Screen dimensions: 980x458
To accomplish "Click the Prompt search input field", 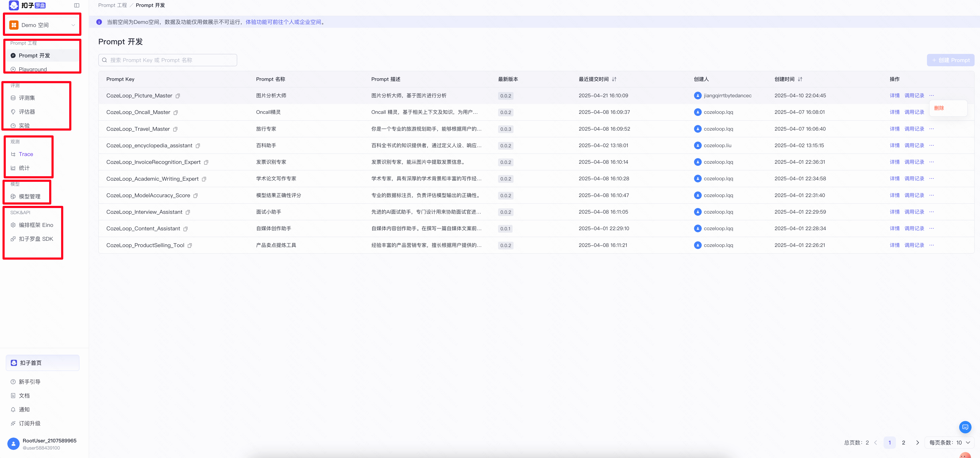I will pyautogui.click(x=168, y=60).
